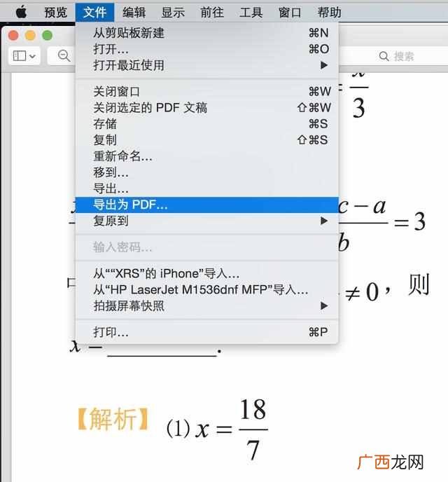Image resolution: width=448 pixels, height=482 pixels.
Task: Click the red close window button
Action: tap(13, 35)
